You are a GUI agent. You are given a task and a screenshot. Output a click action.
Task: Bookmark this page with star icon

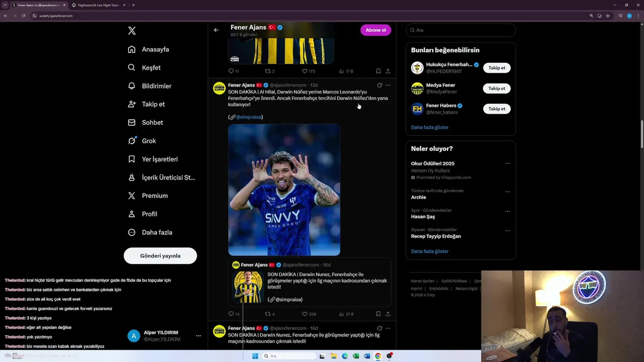(x=608, y=16)
